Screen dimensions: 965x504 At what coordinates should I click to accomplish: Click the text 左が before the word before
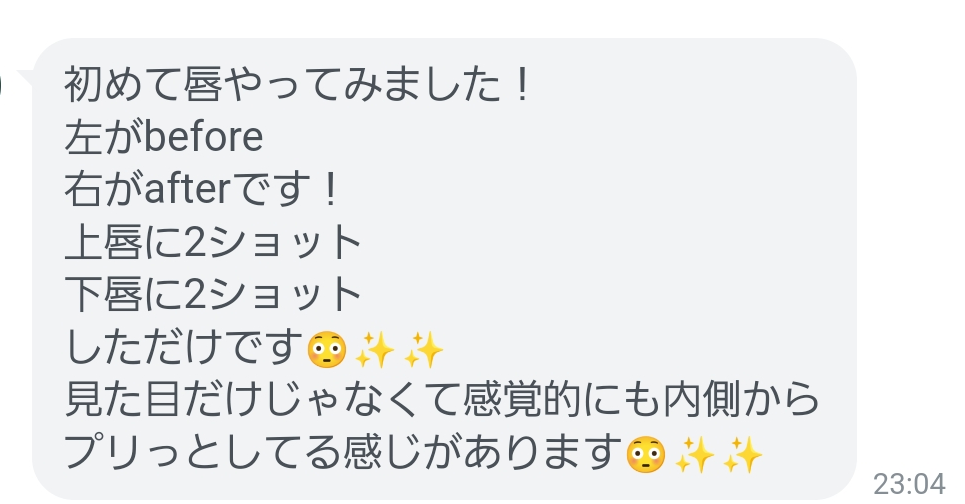[103, 137]
